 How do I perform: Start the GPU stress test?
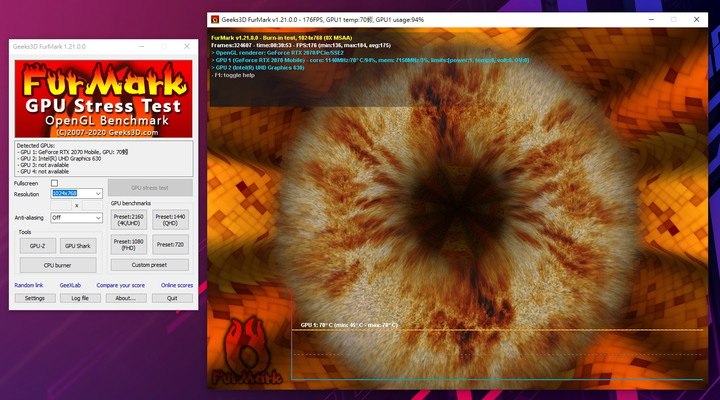(150, 188)
